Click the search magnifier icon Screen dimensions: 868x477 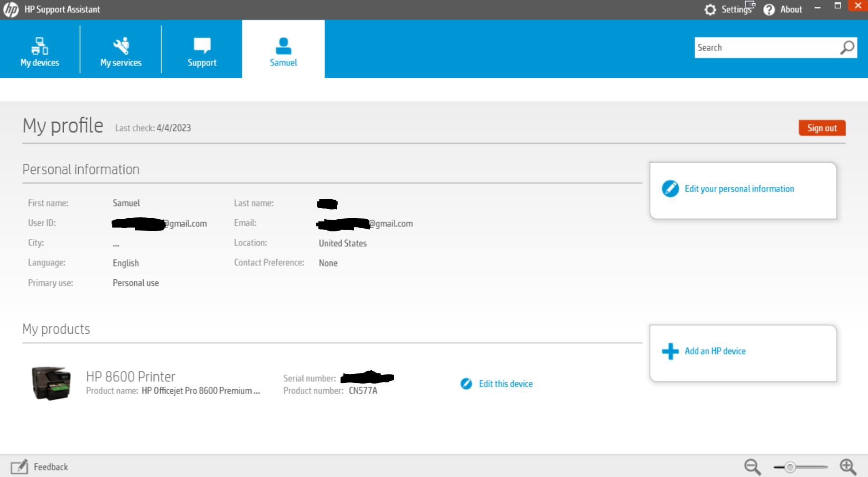coord(847,47)
